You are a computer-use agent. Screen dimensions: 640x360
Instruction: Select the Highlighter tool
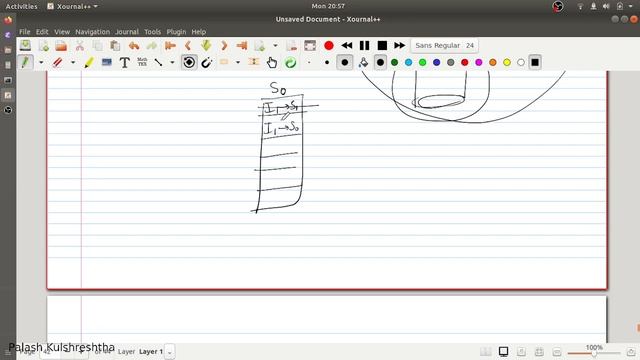tap(89, 62)
